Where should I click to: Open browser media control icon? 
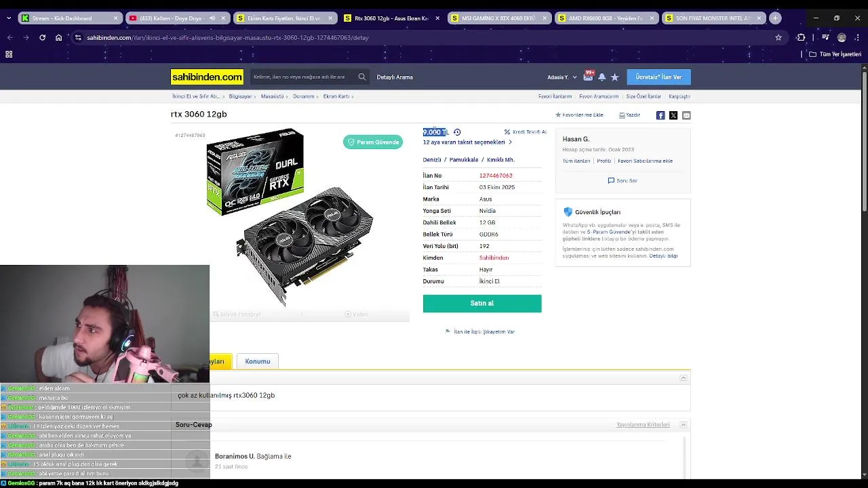tap(825, 38)
